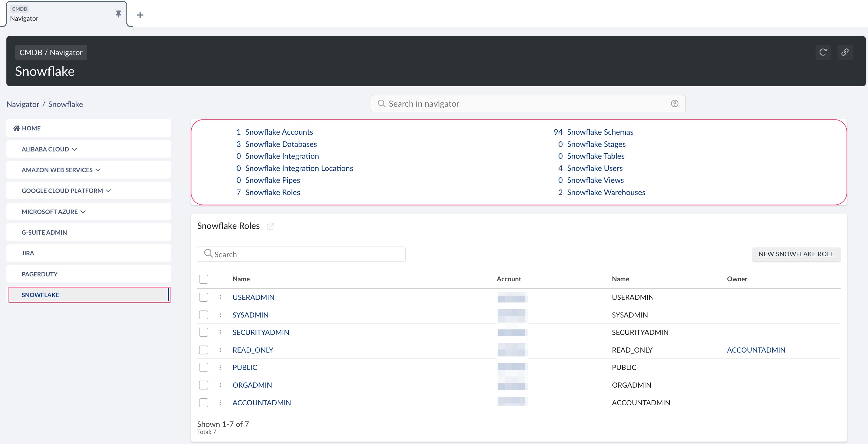Check the USERADMIN row checkbox
This screenshot has width=868, height=444.
point(203,297)
